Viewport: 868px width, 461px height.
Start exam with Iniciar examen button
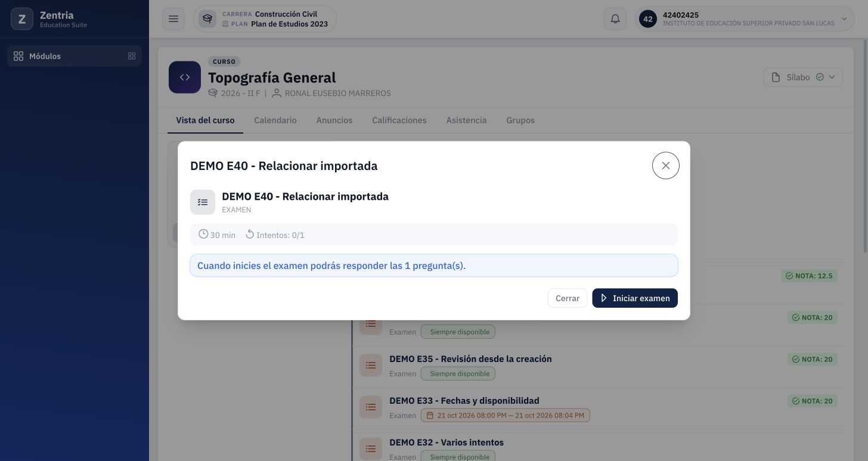pyautogui.click(x=635, y=298)
